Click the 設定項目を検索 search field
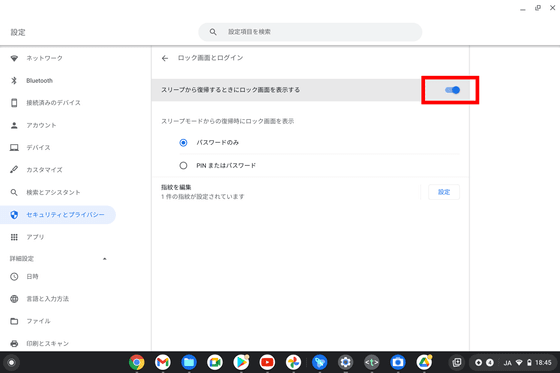Image resolution: width=560 pixels, height=373 pixels. point(310,32)
